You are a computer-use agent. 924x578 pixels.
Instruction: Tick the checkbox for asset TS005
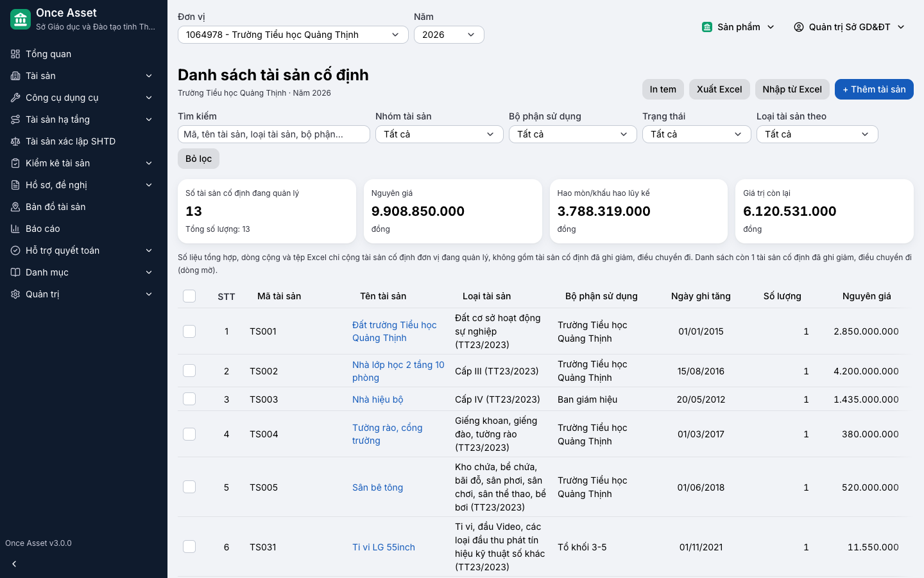[189, 487]
